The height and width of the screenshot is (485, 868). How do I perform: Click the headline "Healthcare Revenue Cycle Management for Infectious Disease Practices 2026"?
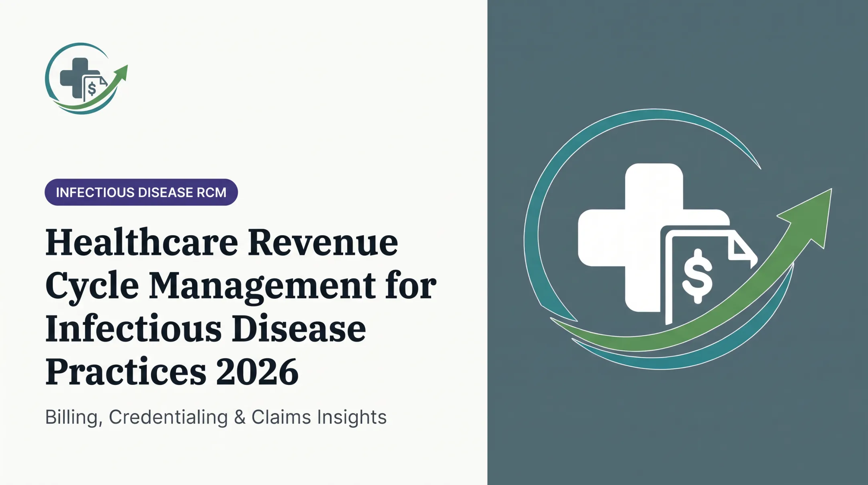click(241, 307)
